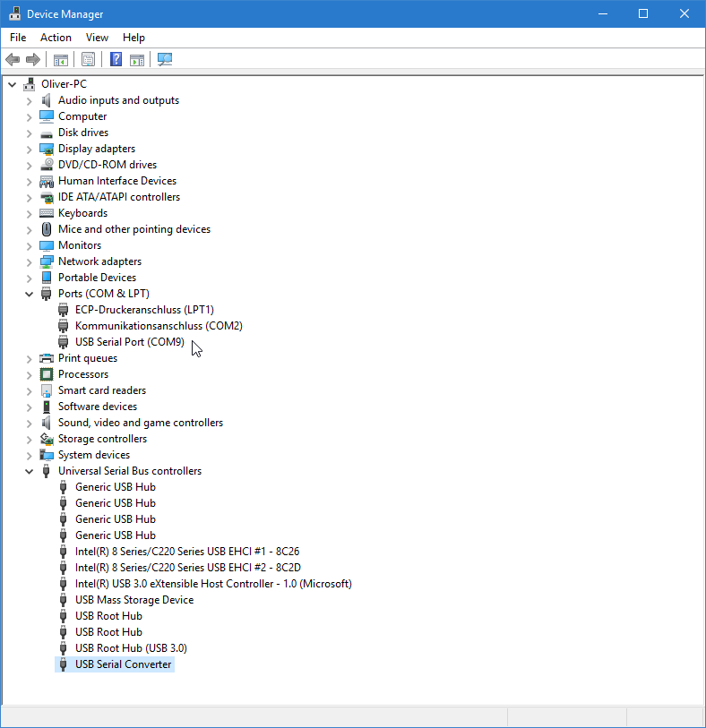Select the Oliver-PC root node
The height and width of the screenshot is (728, 706).
(64, 84)
